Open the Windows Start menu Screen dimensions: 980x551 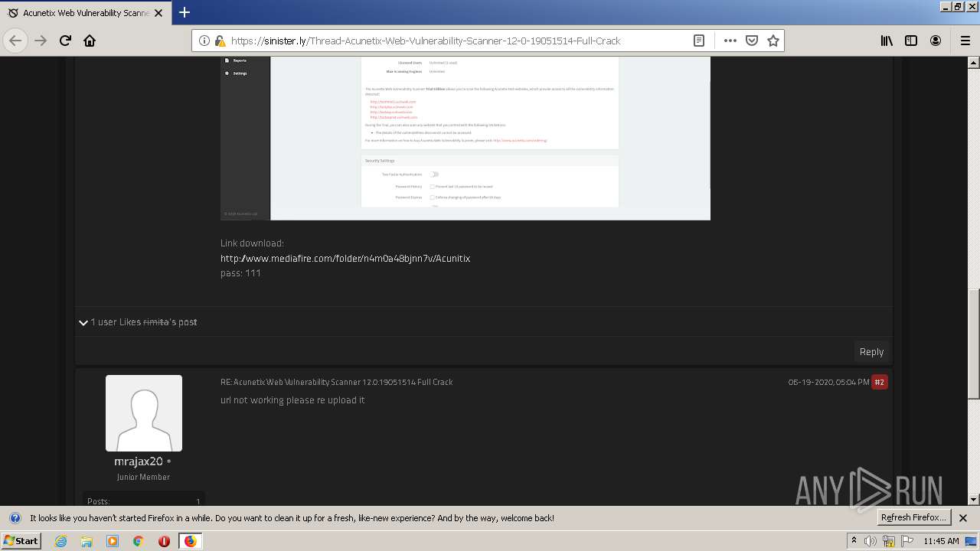coord(21,541)
